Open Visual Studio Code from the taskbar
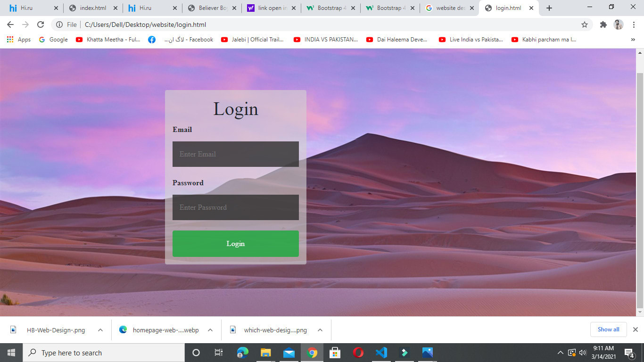This screenshot has width=644, height=362. [x=381, y=353]
